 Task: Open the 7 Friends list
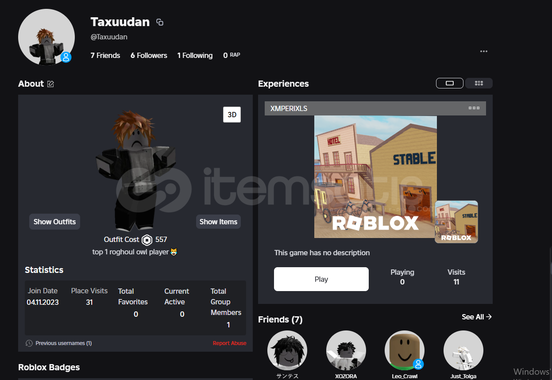[x=105, y=55]
